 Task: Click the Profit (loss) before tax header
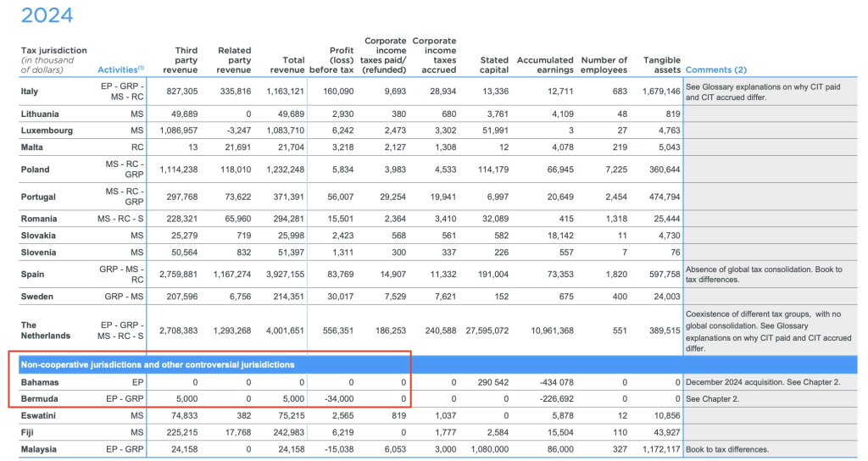(332, 60)
